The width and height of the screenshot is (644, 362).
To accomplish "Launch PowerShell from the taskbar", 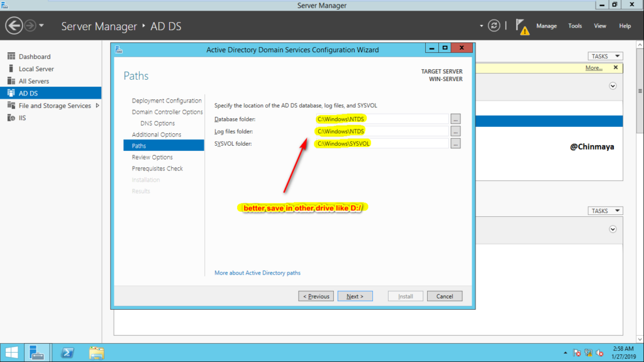I will [67, 353].
